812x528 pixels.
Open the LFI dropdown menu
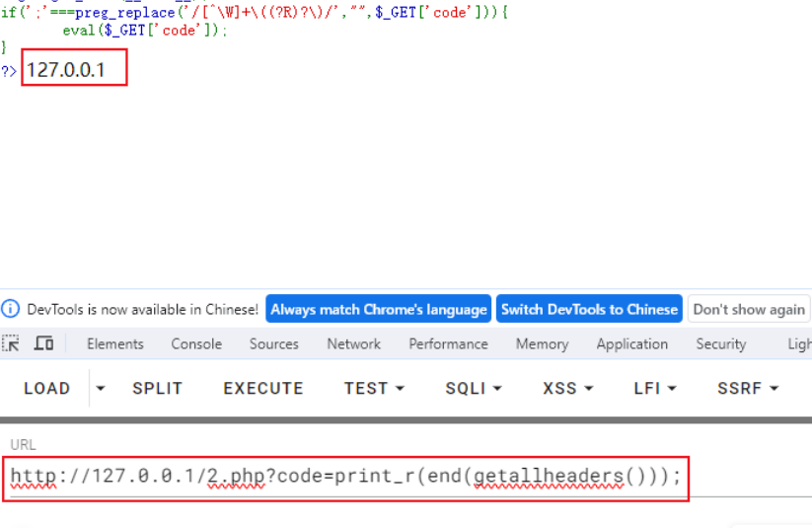point(655,388)
